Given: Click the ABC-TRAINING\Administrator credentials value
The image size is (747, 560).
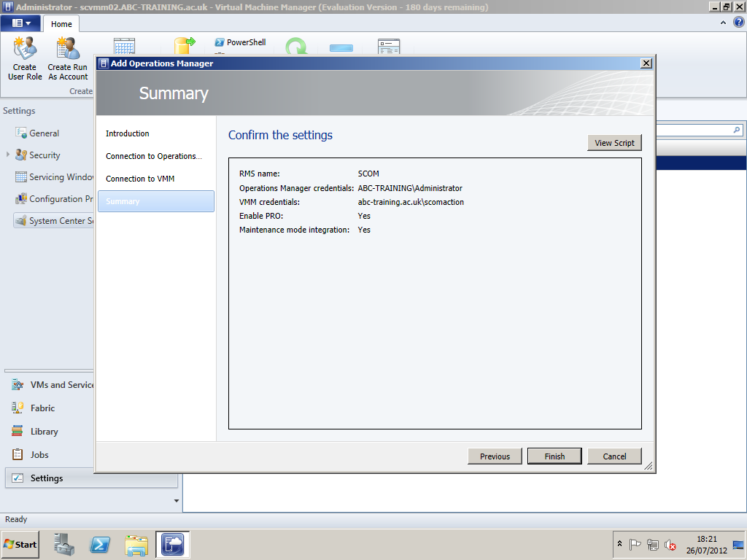Looking at the screenshot, I should 410,188.
